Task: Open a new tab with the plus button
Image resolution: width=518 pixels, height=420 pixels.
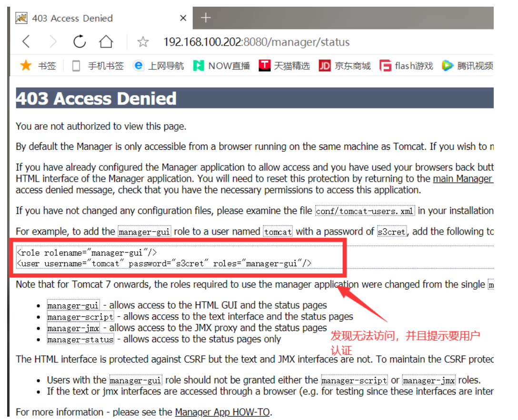Action: point(206,18)
